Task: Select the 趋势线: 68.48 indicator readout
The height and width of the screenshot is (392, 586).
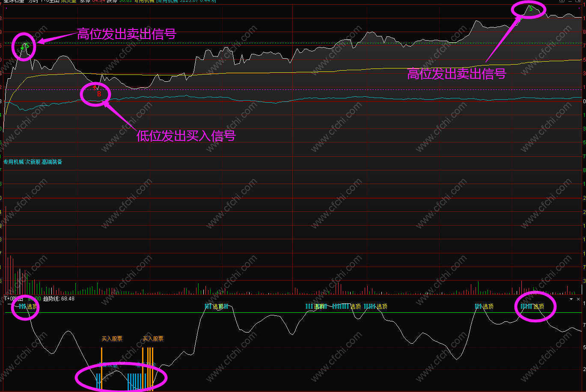Action: point(59,299)
